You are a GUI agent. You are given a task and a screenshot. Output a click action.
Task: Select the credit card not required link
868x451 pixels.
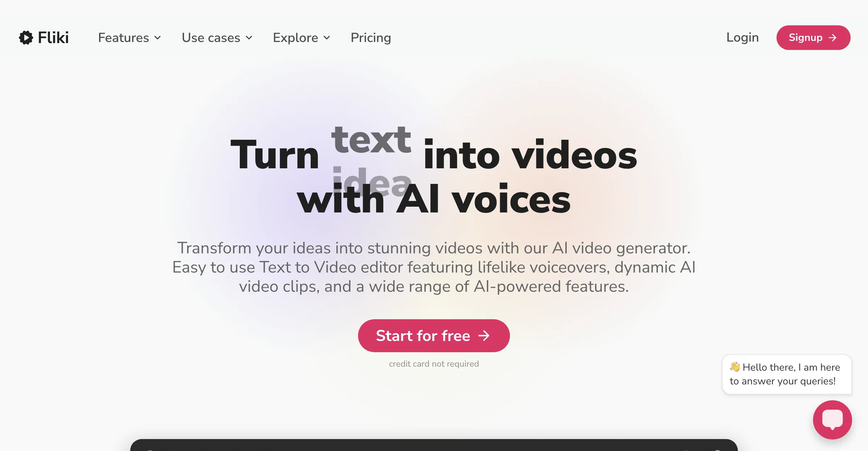pyautogui.click(x=433, y=364)
